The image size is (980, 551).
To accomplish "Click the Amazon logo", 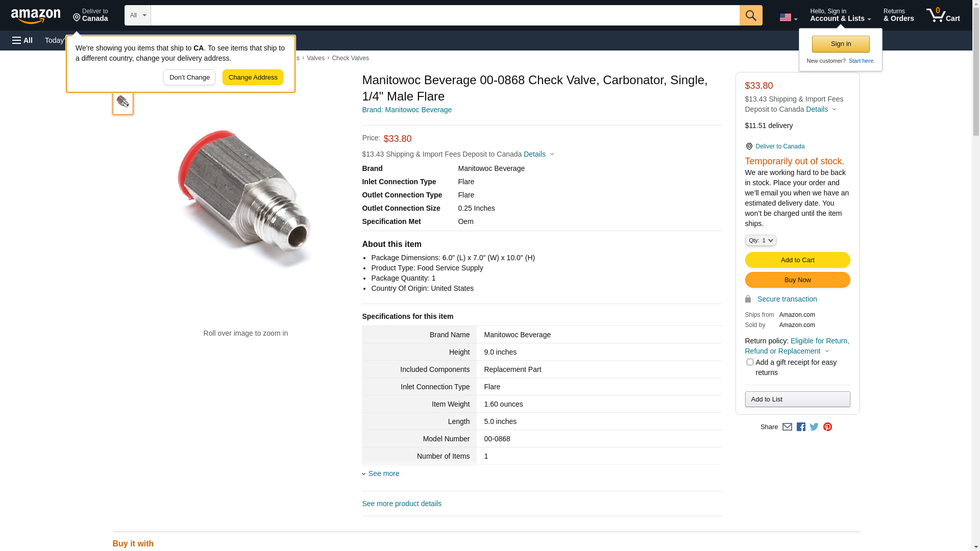I will 36,16.
